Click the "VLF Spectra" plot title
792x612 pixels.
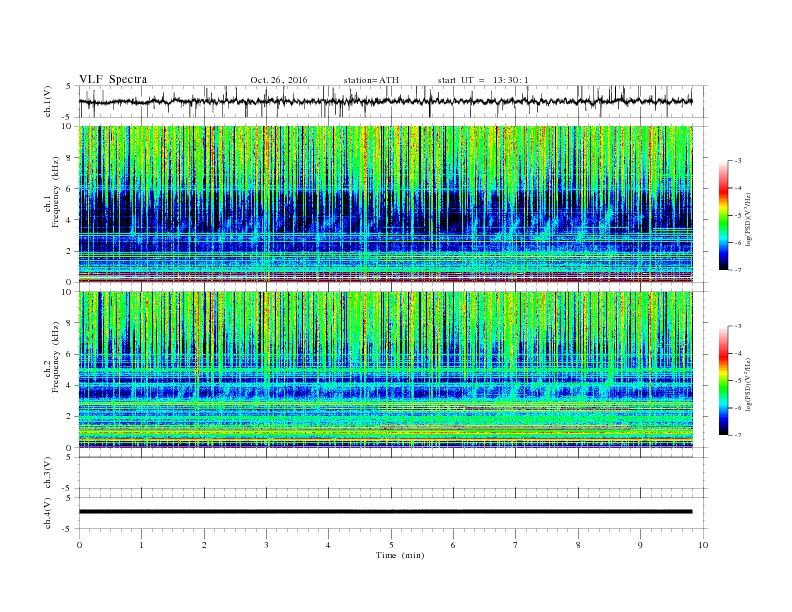tap(113, 79)
